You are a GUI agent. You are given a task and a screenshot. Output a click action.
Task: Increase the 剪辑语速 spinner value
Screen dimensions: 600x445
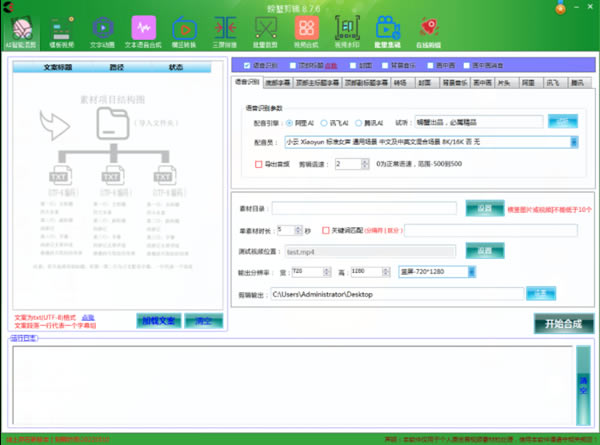point(364,160)
